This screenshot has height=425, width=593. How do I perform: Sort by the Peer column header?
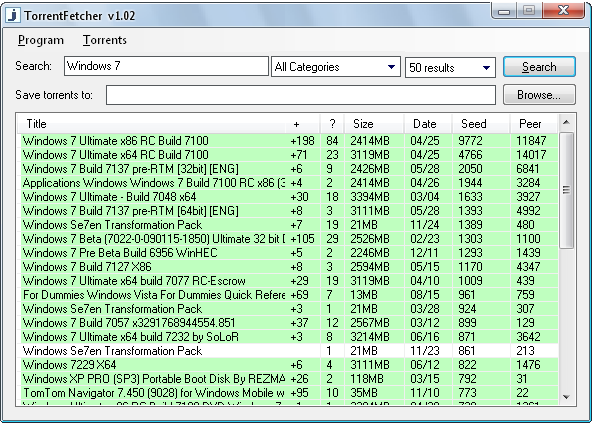[x=534, y=124]
